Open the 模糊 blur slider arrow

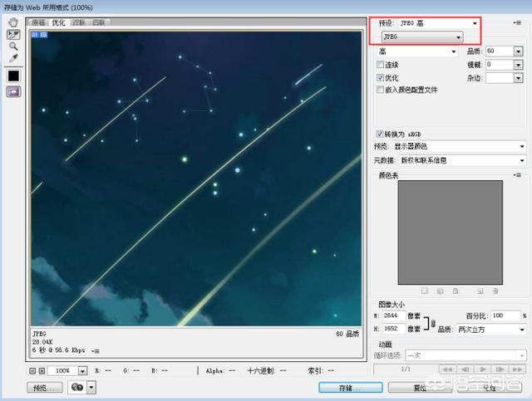pos(518,65)
